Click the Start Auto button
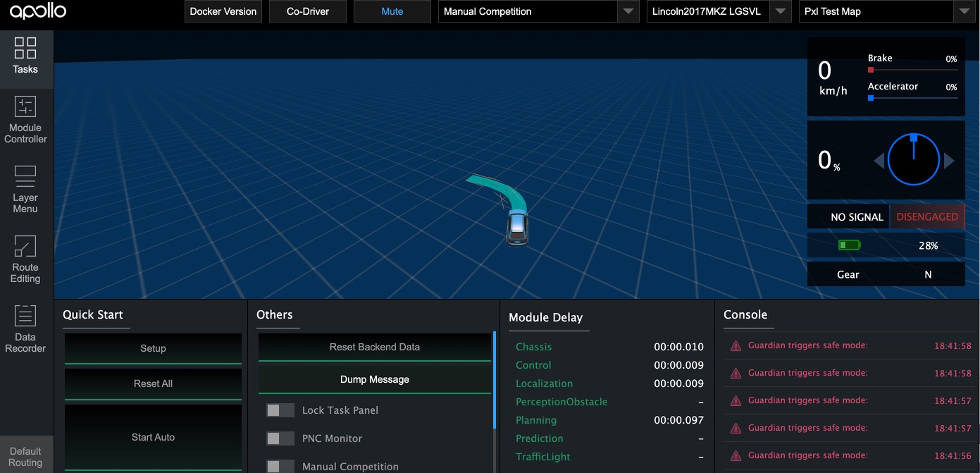The height and width of the screenshot is (473, 980). (x=153, y=437)
